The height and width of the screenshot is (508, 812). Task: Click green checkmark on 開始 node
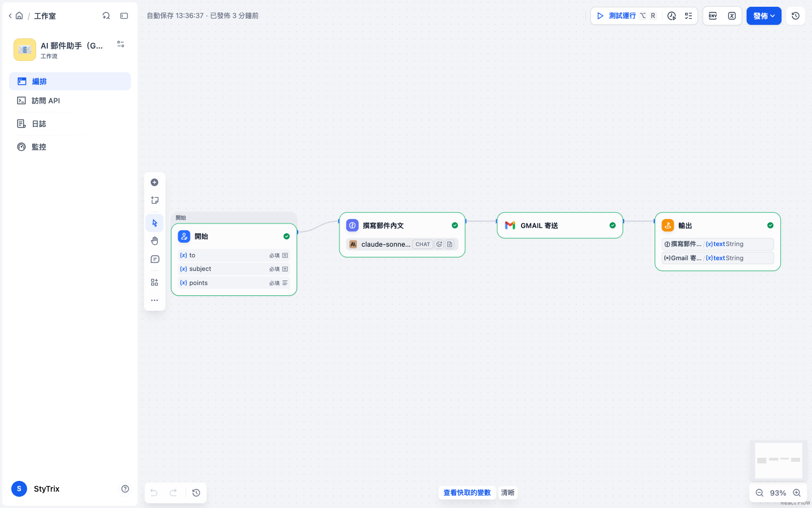coord(286,237)
